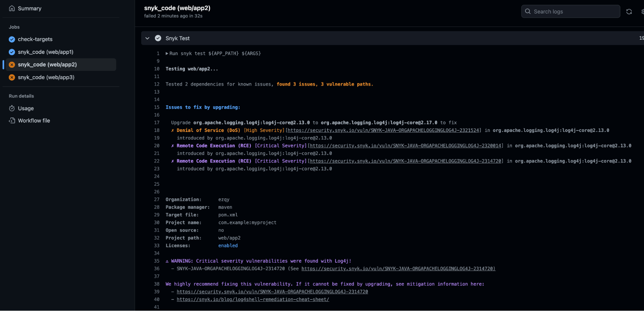Viewport: 644px width, 311px height.
Task: Click the Snyk Test step title
Action: (x=178, y=38)
